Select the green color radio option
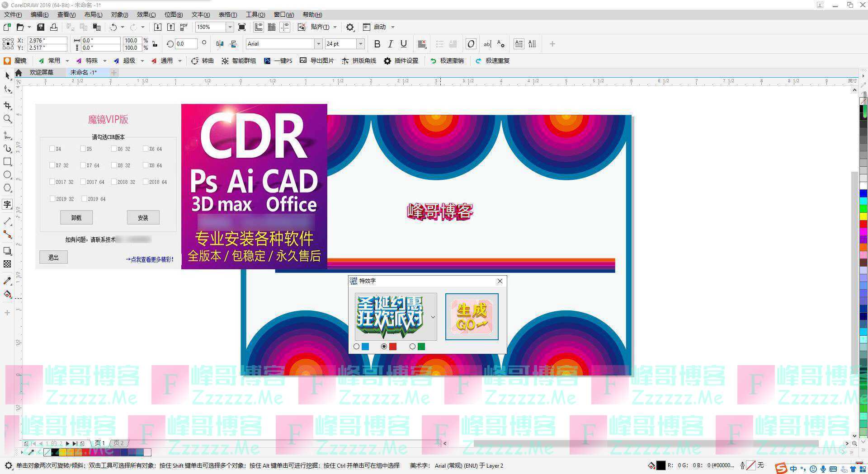This screenshot has height=474, width=868. pos(412,347)
